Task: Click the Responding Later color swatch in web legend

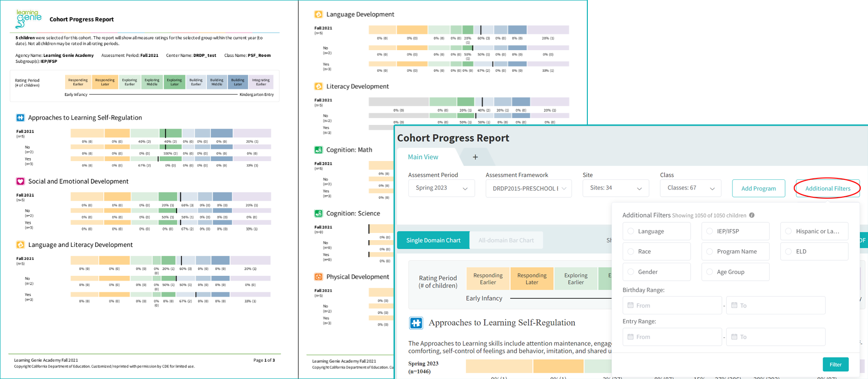Action: point(531,279)
